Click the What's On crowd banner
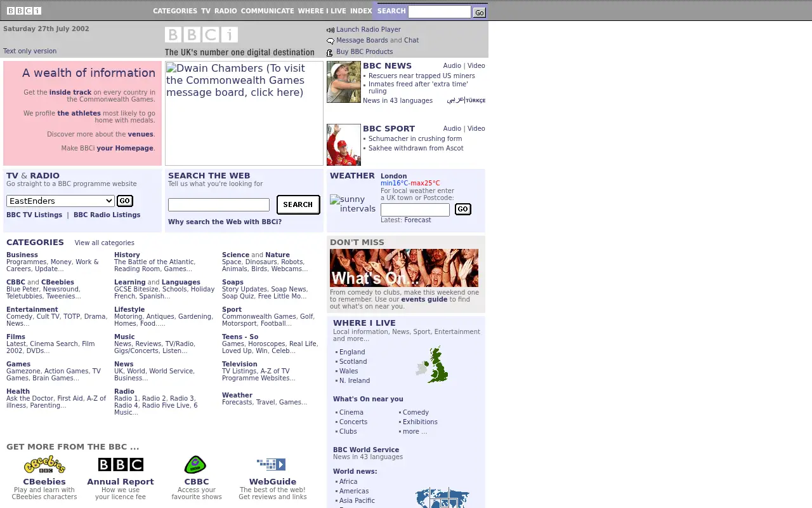Image resolution: width=812 pixels, height=508 pixels. point(404,268)
